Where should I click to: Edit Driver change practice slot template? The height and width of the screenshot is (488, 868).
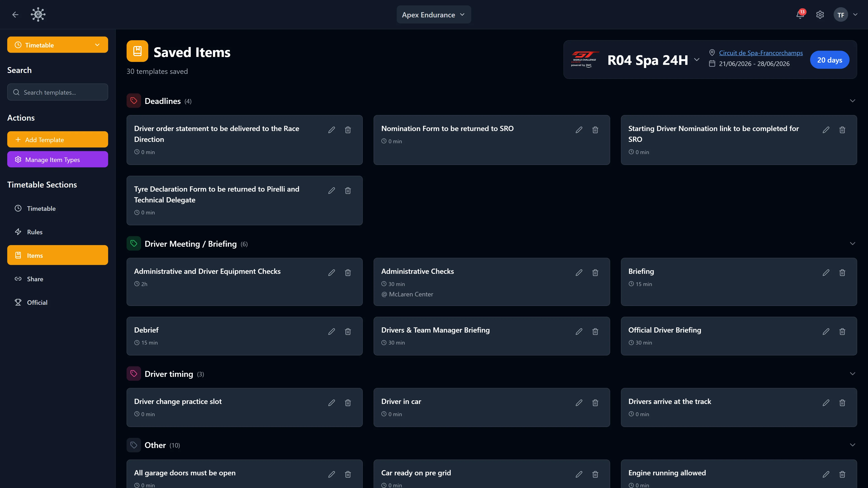332,403
